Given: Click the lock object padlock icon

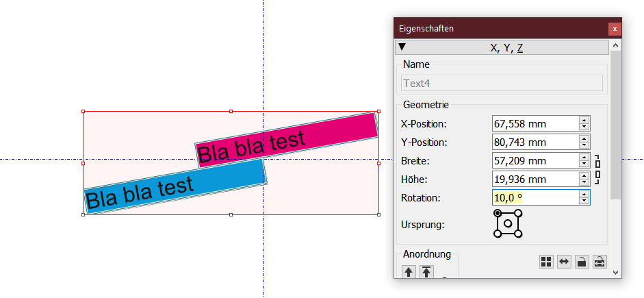Looking at the screenshot, I should click(581, 262).
